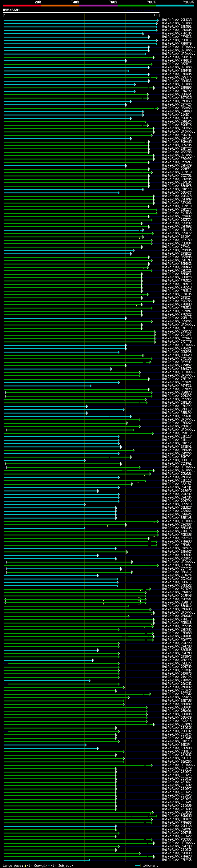197x868 pixels.
Task: Click the red 20% identity legend segment
Action: (x=22, y=6)
